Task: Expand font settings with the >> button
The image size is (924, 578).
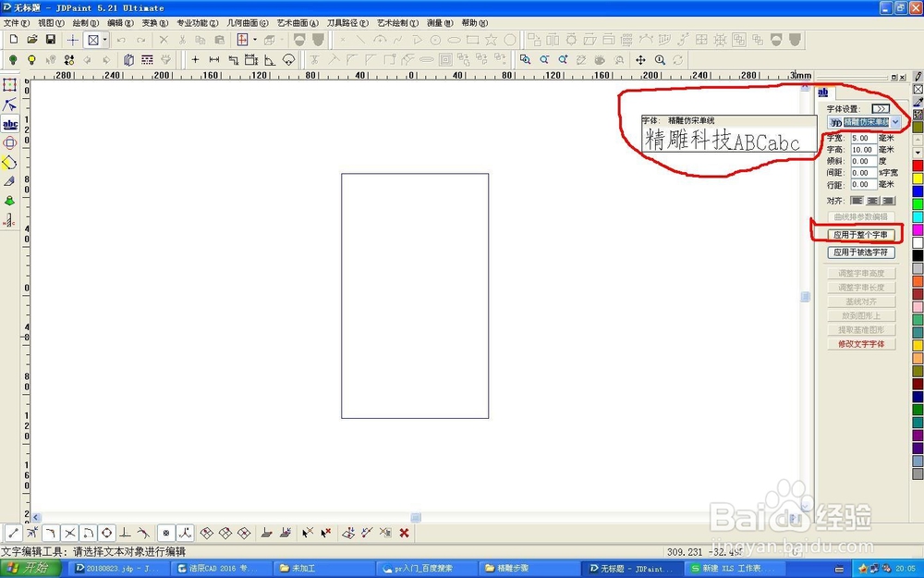Action: tap(881, 109)
